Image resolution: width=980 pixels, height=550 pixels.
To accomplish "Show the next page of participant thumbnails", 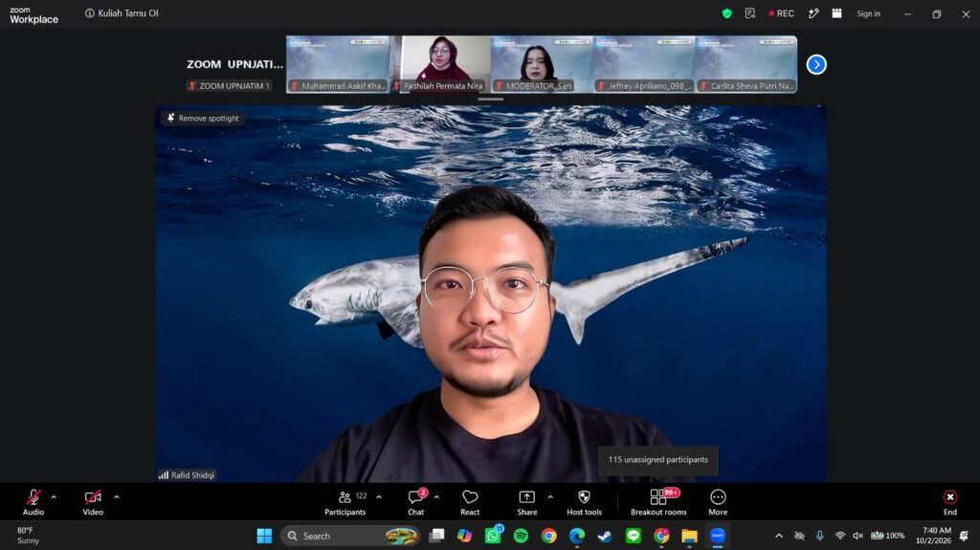I will (x=815, y=64).
